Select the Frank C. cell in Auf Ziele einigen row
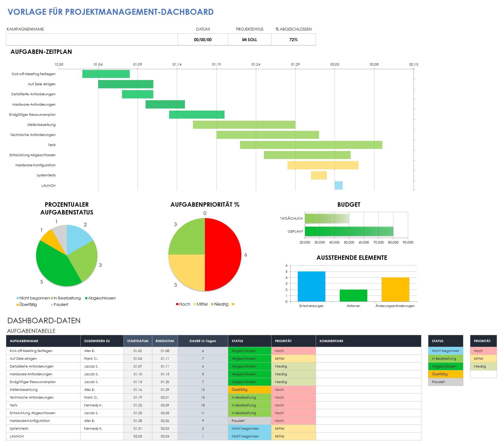The width and height of the screenshot is (504, 446). point(102,358)
